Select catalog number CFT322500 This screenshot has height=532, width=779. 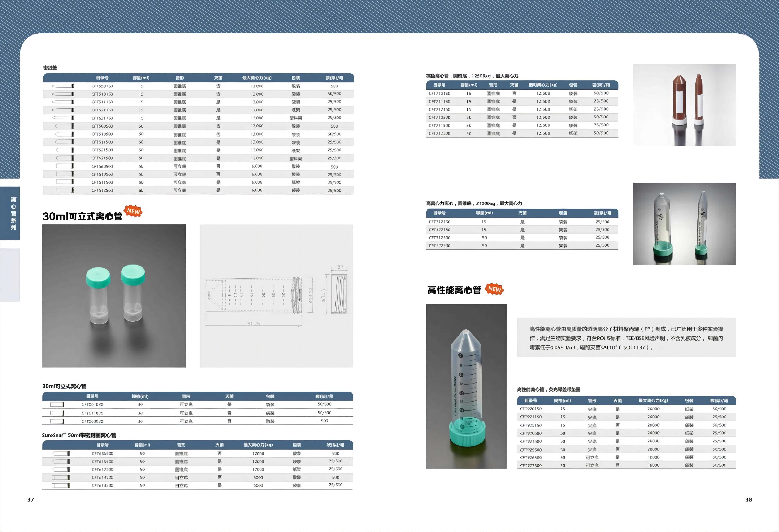tap(439, 246)
